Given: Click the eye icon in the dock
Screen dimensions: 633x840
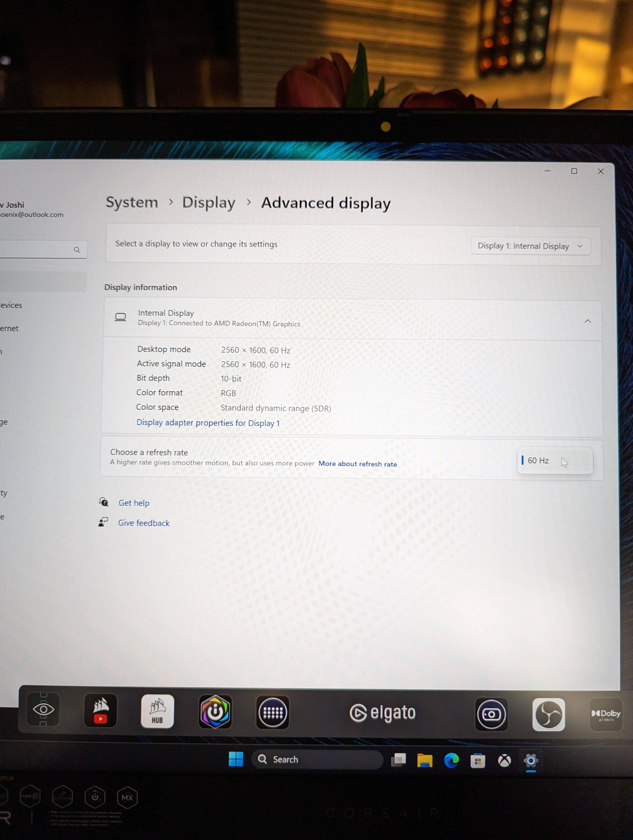Looking at the screenshot, I should tap(43, 709).
